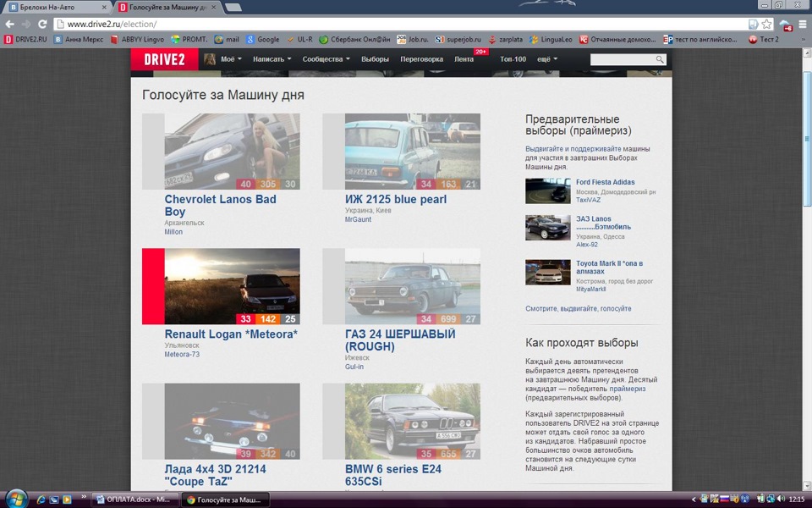Click the Ford Fiesta Adidas thumbnail

(548, 190)
